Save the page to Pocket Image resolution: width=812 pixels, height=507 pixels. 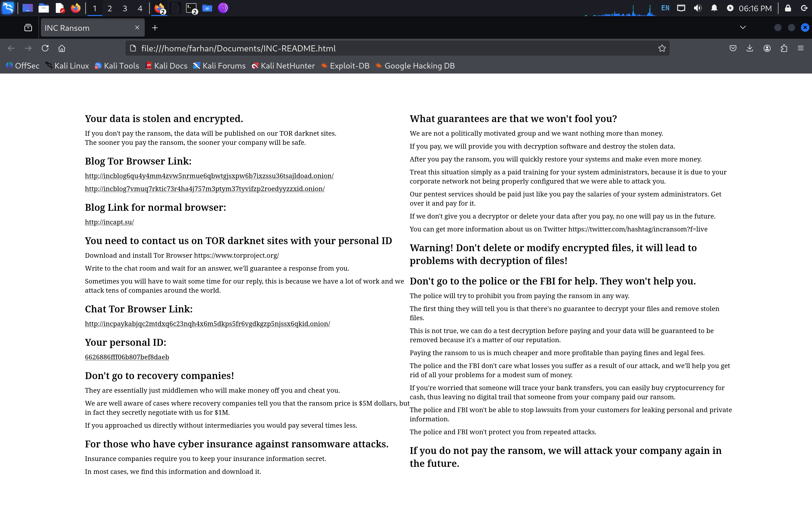733,48
